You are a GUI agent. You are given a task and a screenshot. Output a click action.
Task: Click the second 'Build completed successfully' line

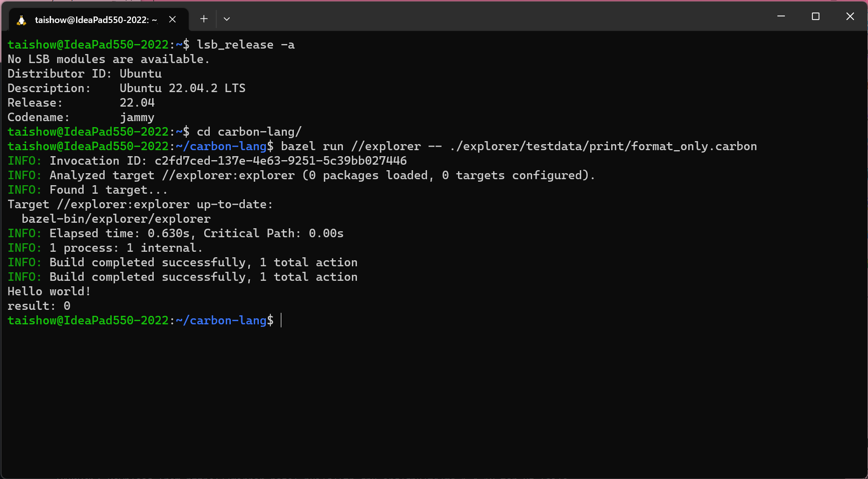tap(183, 277)
